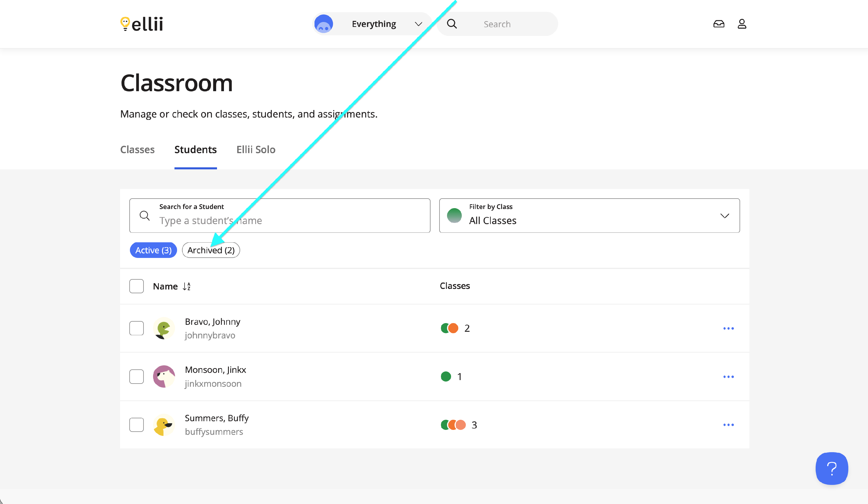The height and width of the screenshot is (504, 868).
Task: Click Summers, Buffy class color dots
Action: click(x=453, y=425)
